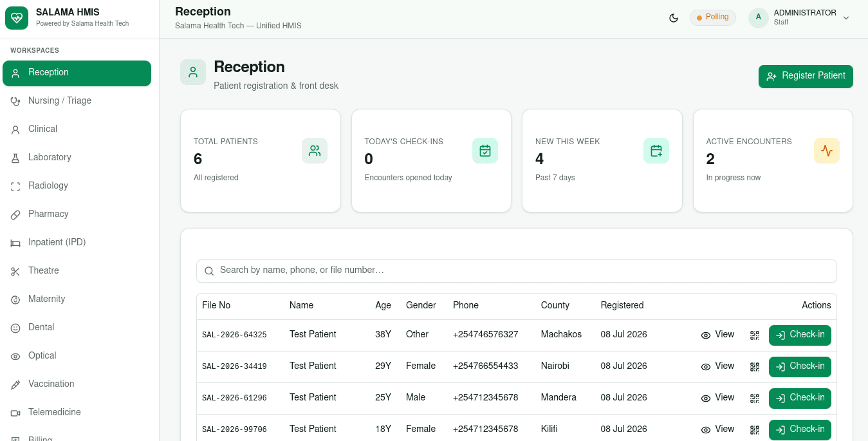868x441 pixels.
Task: Click the Polling status badge
Action: coord(713,17)
